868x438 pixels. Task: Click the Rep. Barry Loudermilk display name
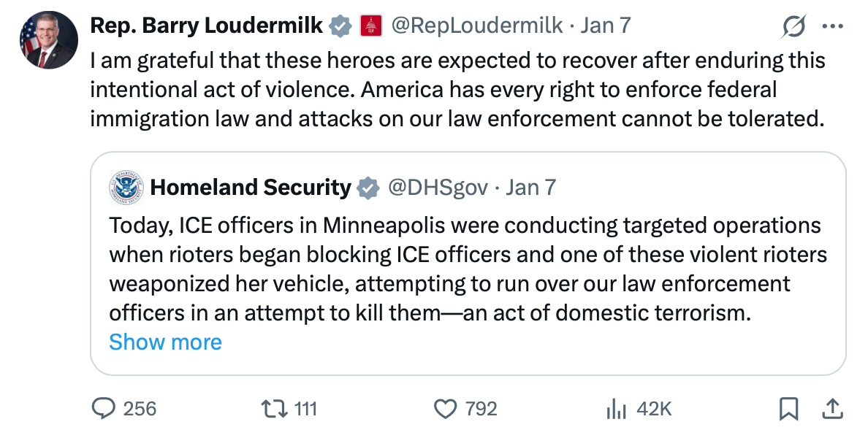click(206, 26)
